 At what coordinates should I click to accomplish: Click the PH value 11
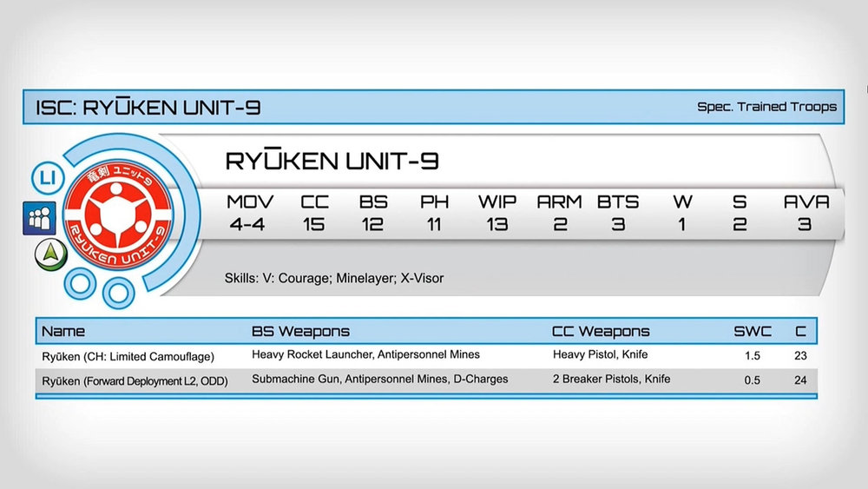pos(434,224)
